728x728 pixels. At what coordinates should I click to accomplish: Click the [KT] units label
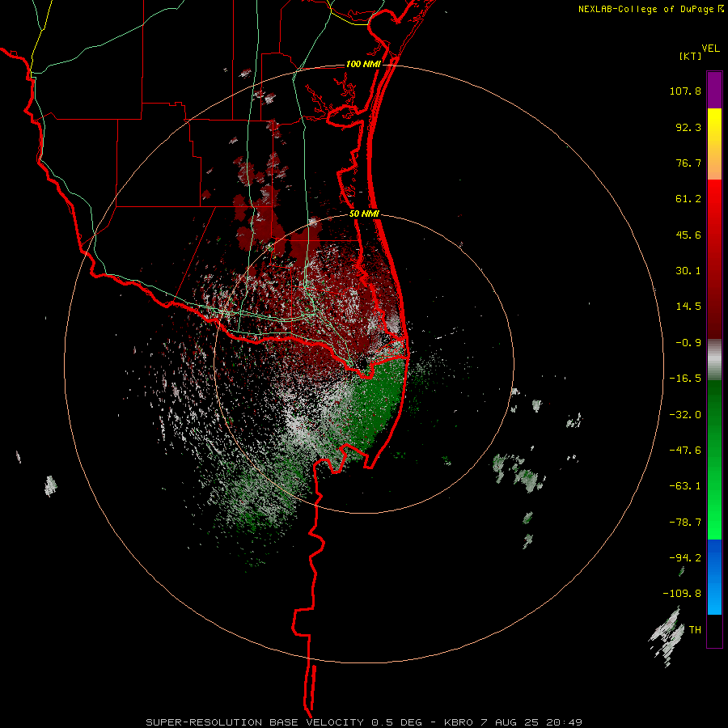click(x=690, y=56)
